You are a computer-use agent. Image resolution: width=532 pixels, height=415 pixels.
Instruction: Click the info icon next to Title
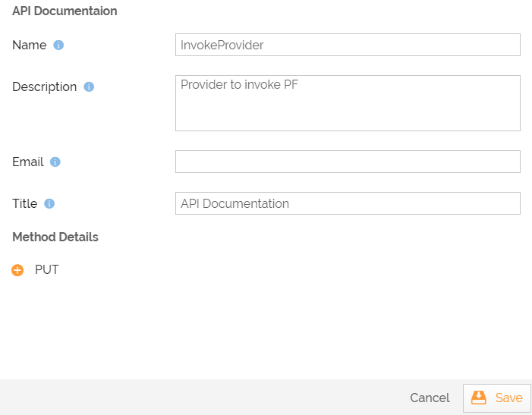pos(49,204)
